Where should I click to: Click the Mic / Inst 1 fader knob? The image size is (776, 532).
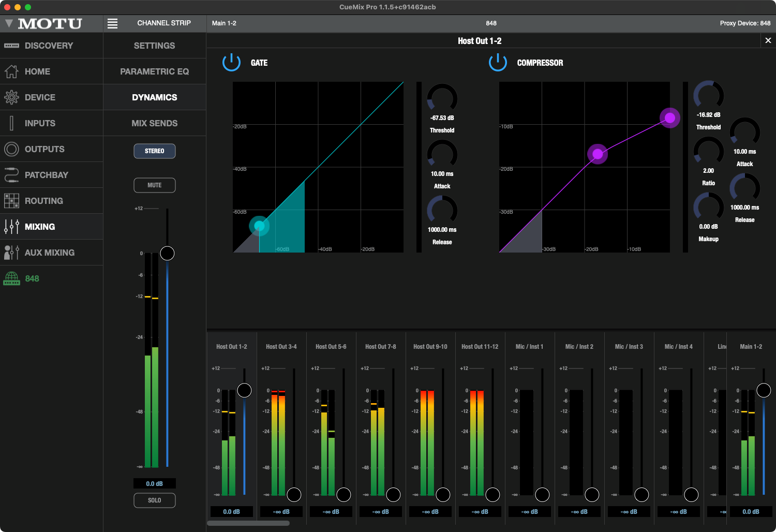[542, 495]
